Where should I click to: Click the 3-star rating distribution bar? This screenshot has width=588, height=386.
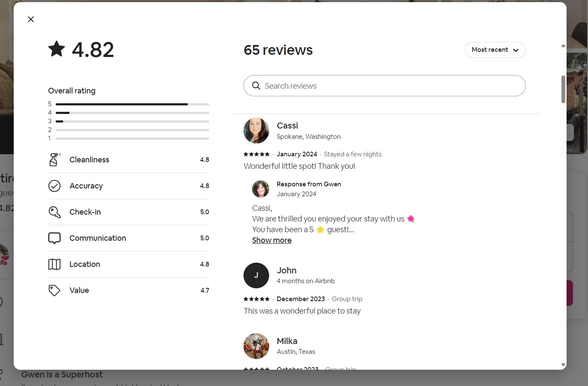(132, 121)
